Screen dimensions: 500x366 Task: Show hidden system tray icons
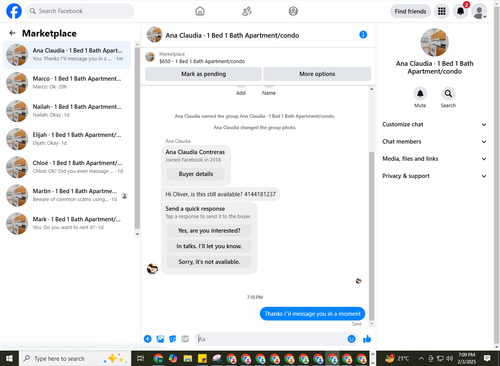pyautogui.click(x=421, y=359)
